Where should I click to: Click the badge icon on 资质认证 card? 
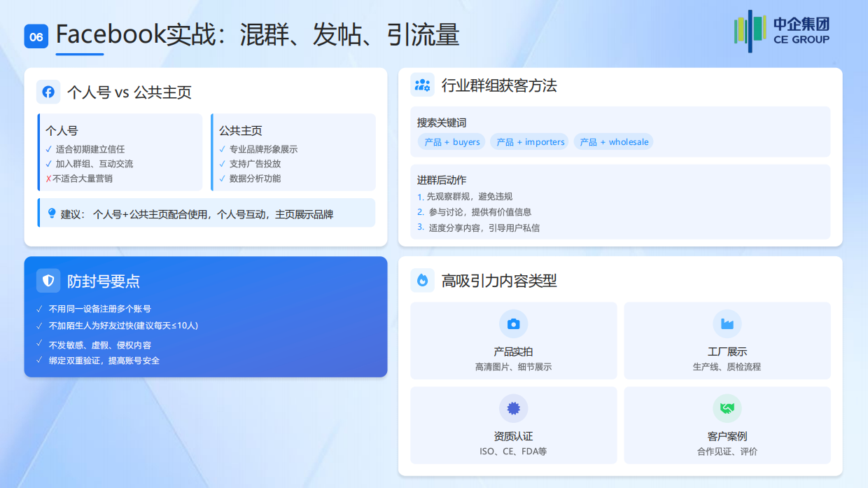point(513,408)
